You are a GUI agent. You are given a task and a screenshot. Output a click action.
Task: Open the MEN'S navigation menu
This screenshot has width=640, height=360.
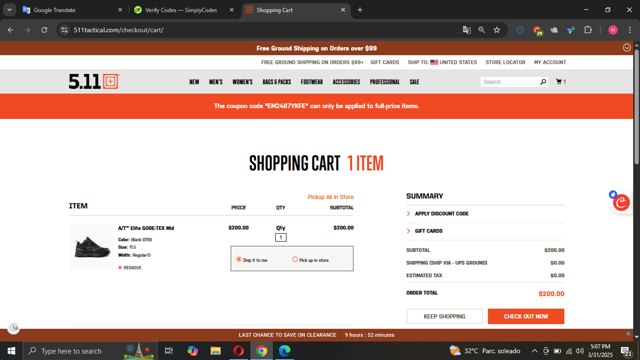216,82
